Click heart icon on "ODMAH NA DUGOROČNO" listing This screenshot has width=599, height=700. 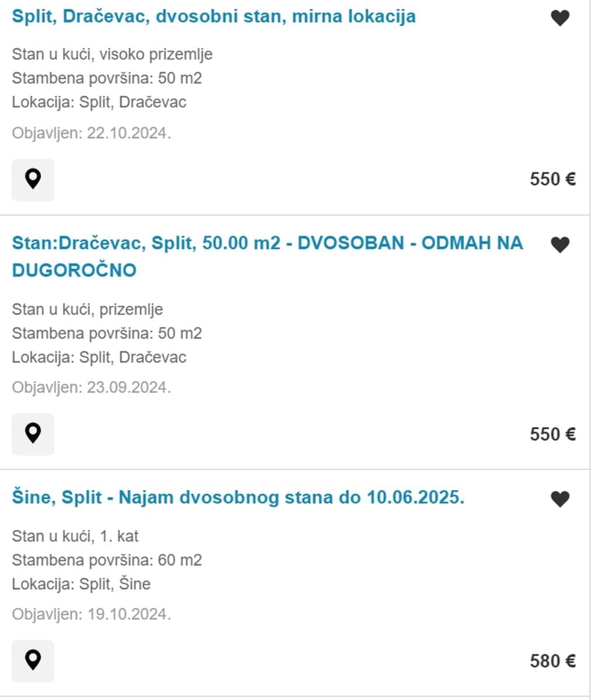(560, 245)
